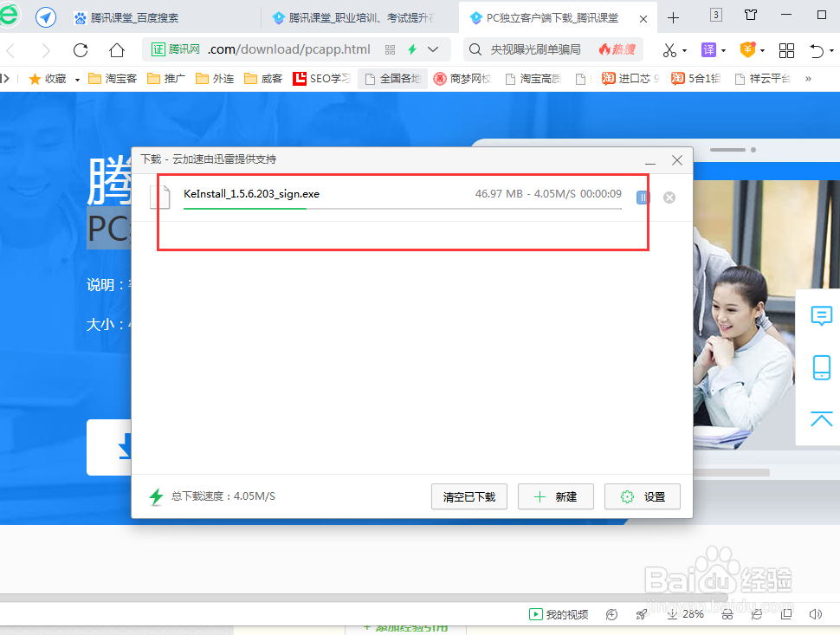The height and width of the screenshot is (635, 840).
Task: Click the rocket accelerator icon in status bar
Action: coord(641,614)
